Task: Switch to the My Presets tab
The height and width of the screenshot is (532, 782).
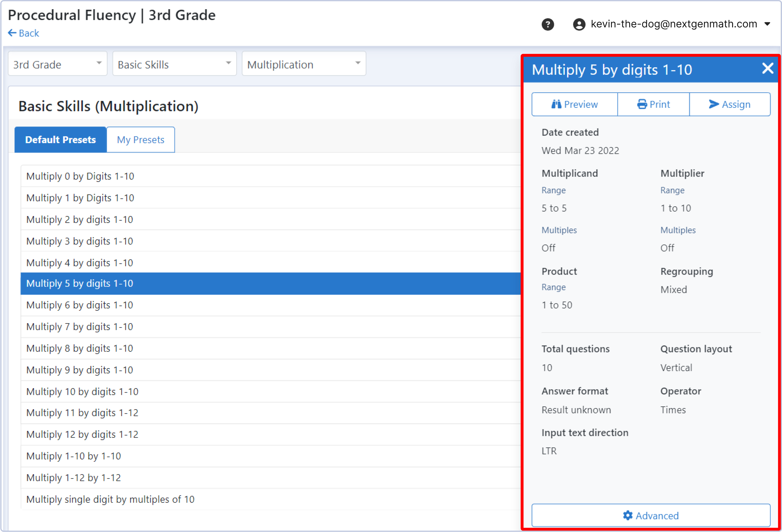Action: pos(140,140)
